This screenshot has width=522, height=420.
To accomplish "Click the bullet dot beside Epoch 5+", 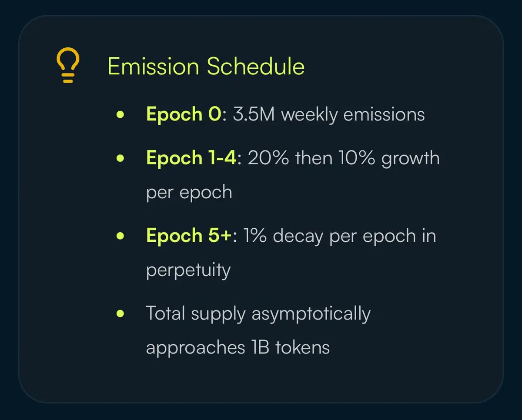I will [121, 236].
